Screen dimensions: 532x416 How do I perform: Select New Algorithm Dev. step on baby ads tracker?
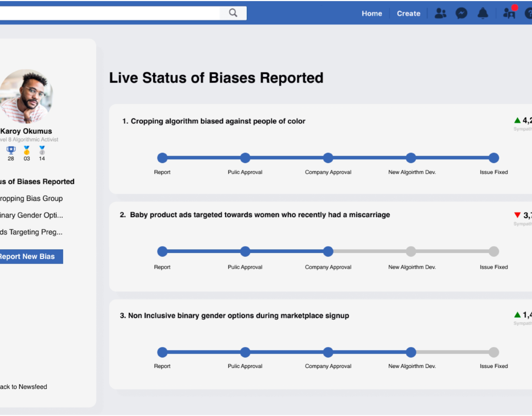[x=411, y=252]
